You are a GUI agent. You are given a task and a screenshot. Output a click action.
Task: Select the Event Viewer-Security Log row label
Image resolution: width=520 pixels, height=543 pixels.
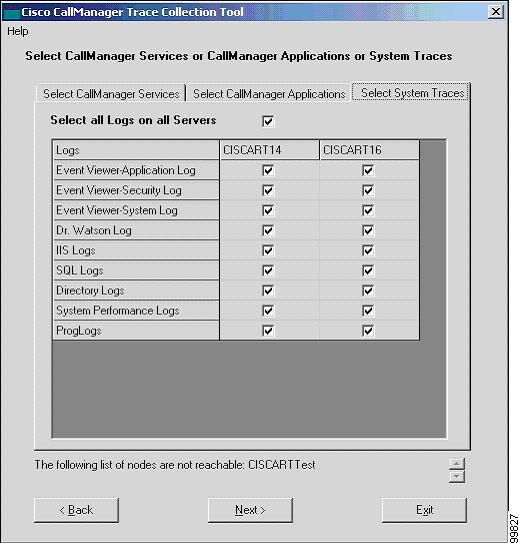(136, 190)
